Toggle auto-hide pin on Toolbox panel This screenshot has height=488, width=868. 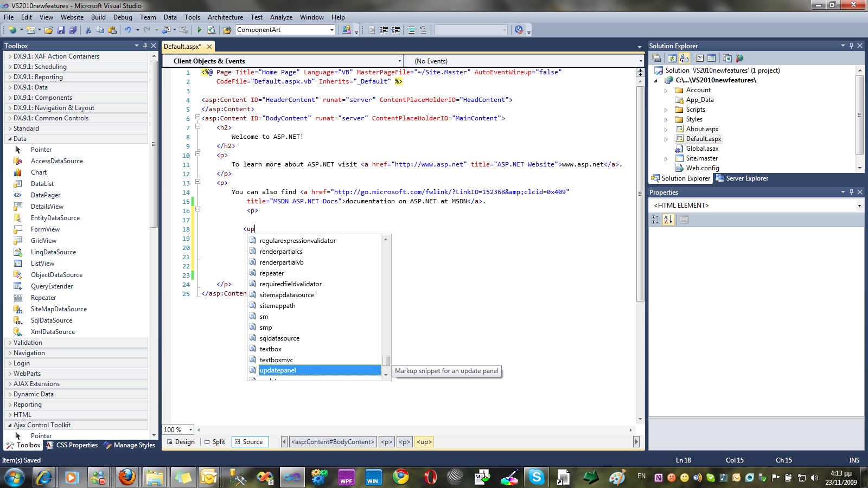[x=145, y=46]
